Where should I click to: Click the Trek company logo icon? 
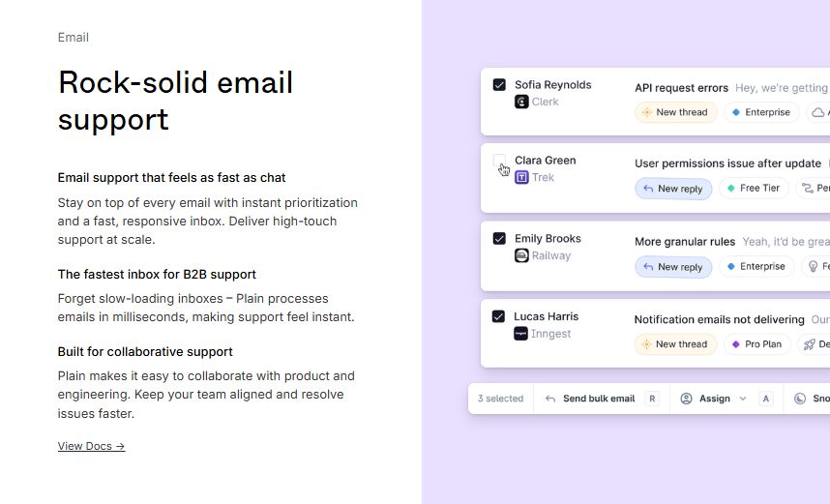click(521, 177)
